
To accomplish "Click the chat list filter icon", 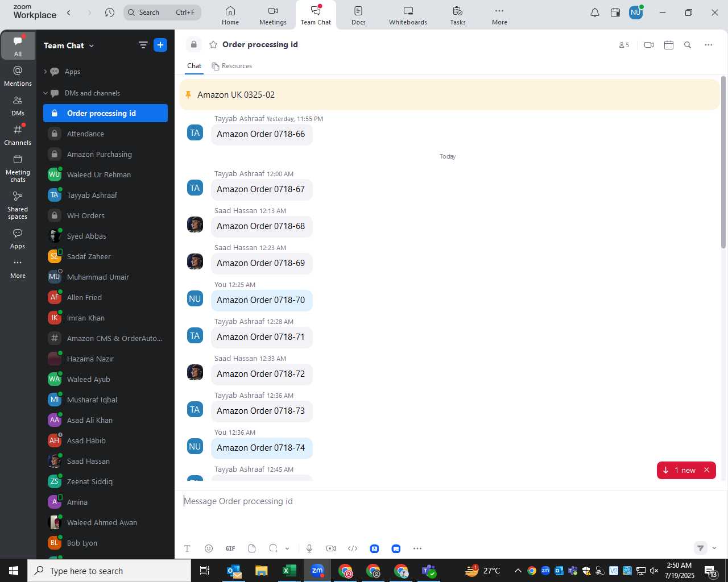I will [x=143, y=45].
